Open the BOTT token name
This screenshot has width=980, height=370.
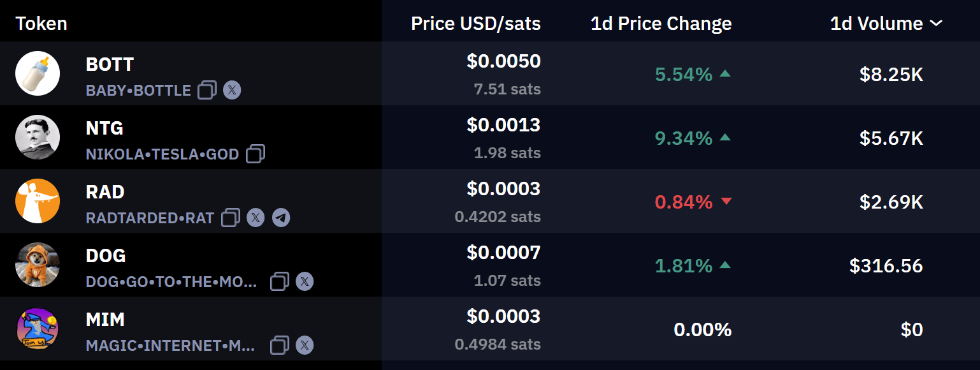click(110, 64)
